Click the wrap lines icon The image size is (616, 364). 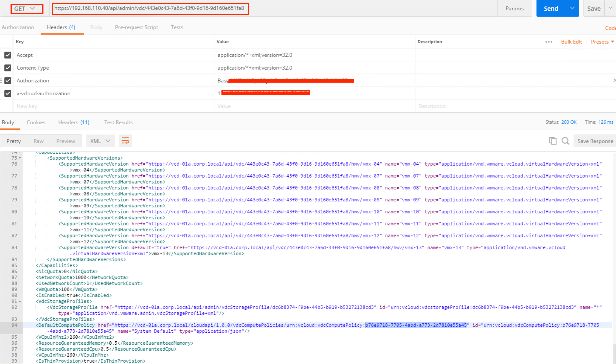pyautogui.click(x=125, y=141)
